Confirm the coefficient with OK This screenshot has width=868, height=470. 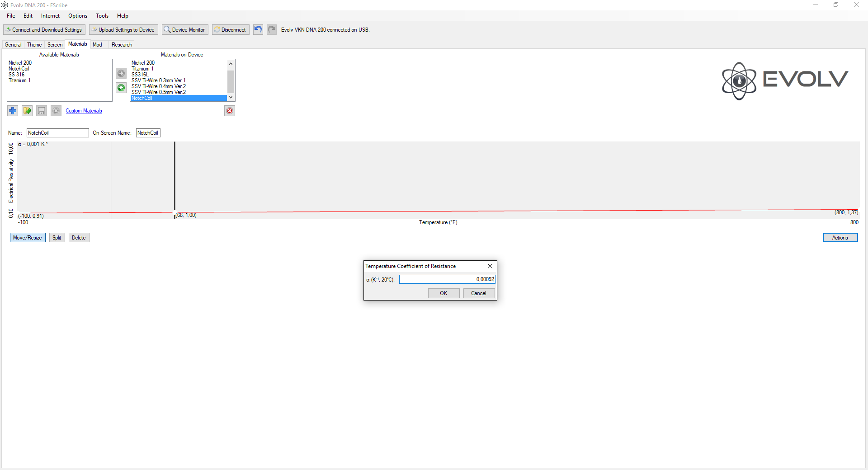pyautogui.click(x=443, y=293)
